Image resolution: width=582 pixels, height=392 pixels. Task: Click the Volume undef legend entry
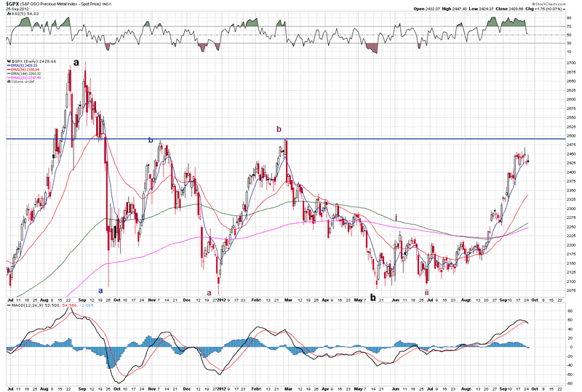(22, 82)
